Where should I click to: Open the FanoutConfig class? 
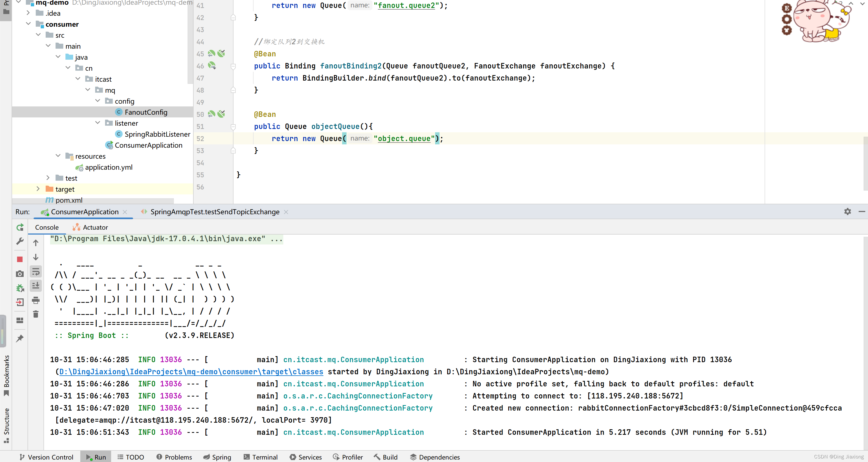point(145,112)
